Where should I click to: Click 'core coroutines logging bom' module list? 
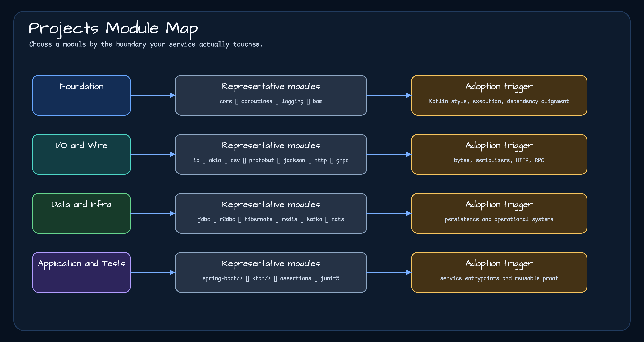pyautogui.click(x=271, y=101)
